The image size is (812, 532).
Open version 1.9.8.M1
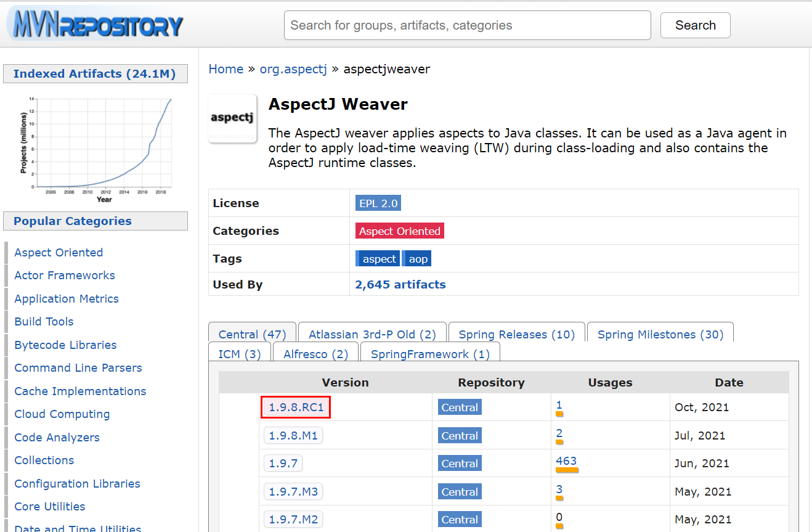[x=293, y=436]
